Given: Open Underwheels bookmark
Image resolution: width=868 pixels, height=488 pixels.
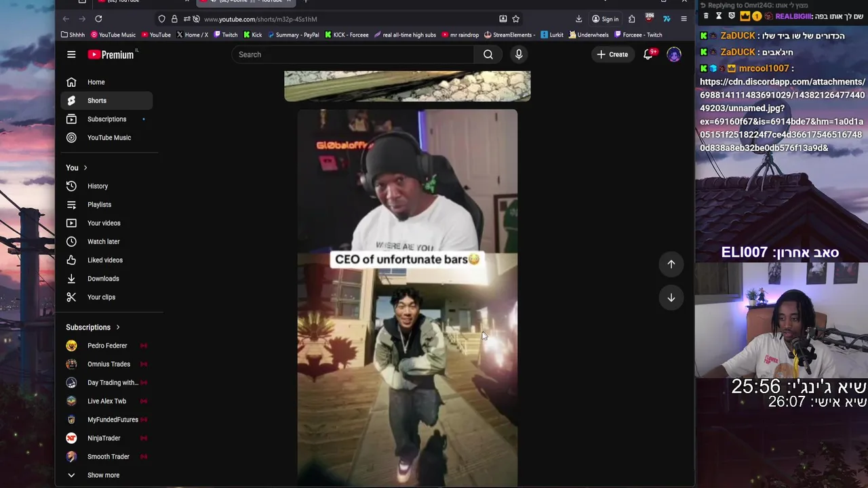Looking at the screenshot, I should coord(589,35).
